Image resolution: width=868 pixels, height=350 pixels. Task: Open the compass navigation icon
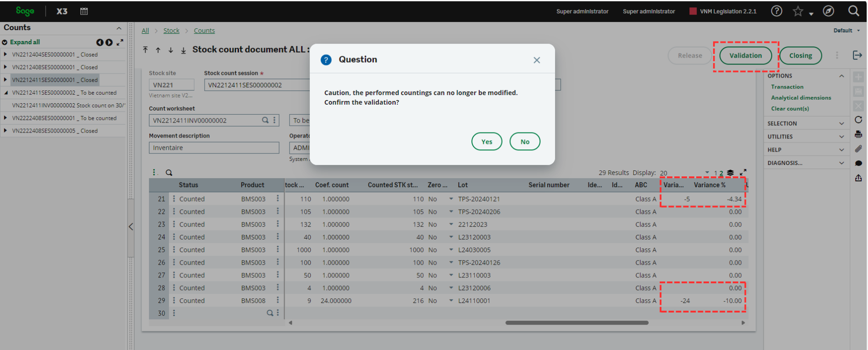pos(829,11)
